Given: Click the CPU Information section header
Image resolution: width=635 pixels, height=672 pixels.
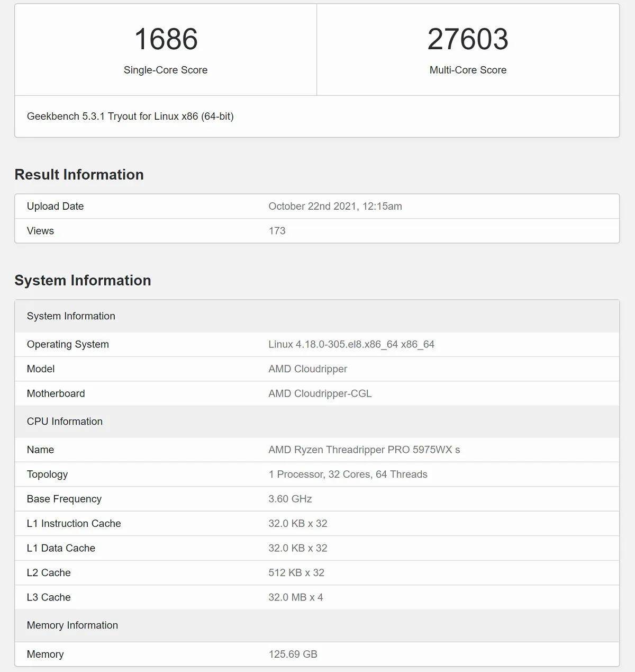Looking at the screenshot, I should pos(317,422).
